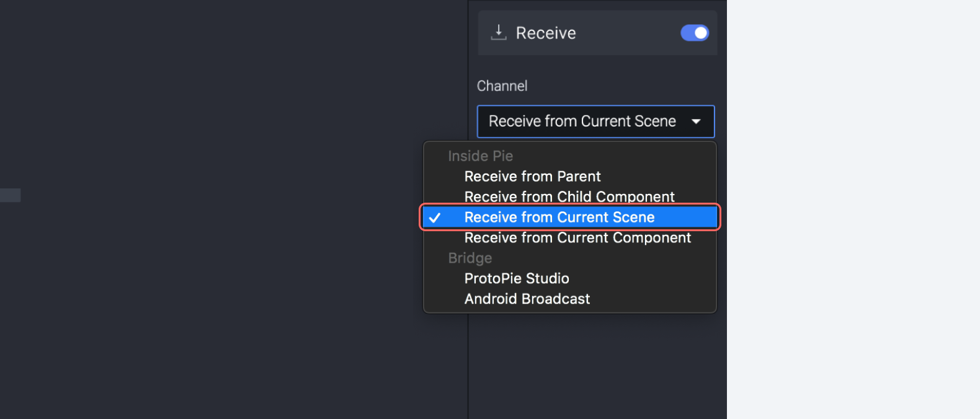Select Receive from Current Component

pyautogui.click(x=577, y=237)
